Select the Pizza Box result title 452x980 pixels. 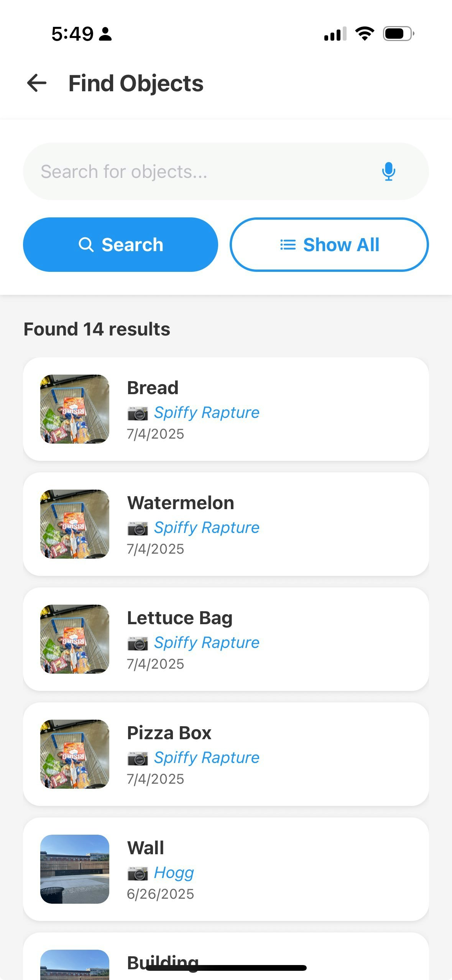(169, 733)
